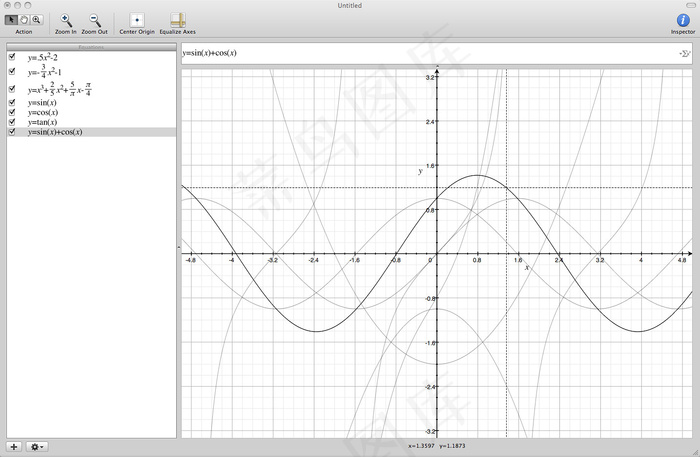Open the gear actions dropdown menu

pyautogui.click(x=37, y=446)
